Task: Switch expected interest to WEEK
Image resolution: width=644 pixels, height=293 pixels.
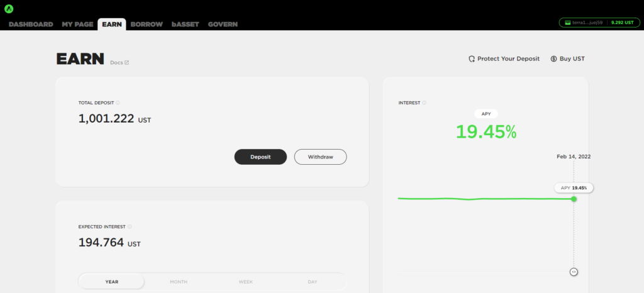Action: coord(246,282)
